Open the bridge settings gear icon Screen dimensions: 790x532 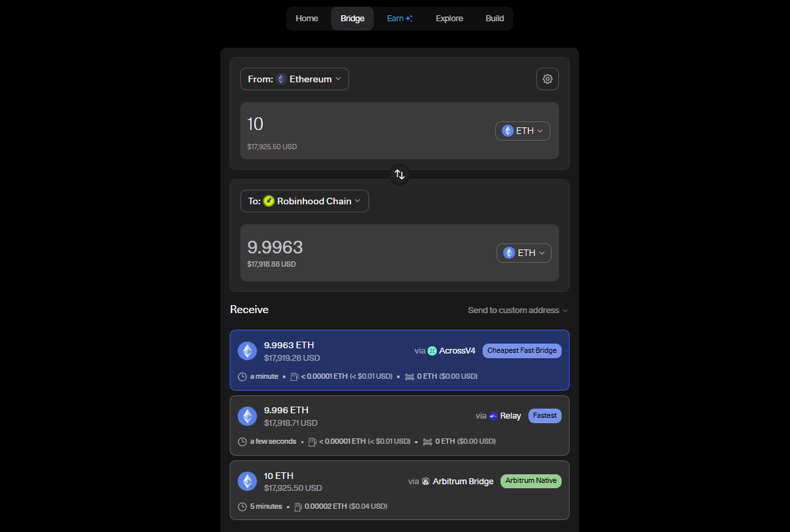(547, 79)
